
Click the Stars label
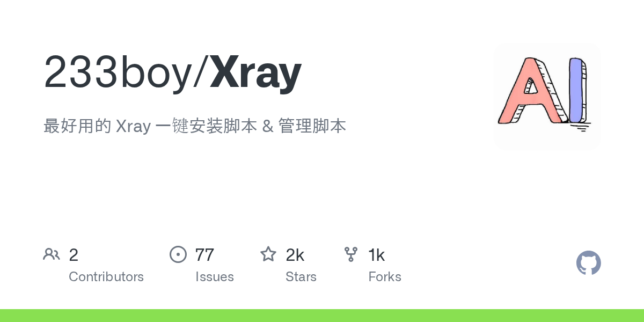point(301,277)
